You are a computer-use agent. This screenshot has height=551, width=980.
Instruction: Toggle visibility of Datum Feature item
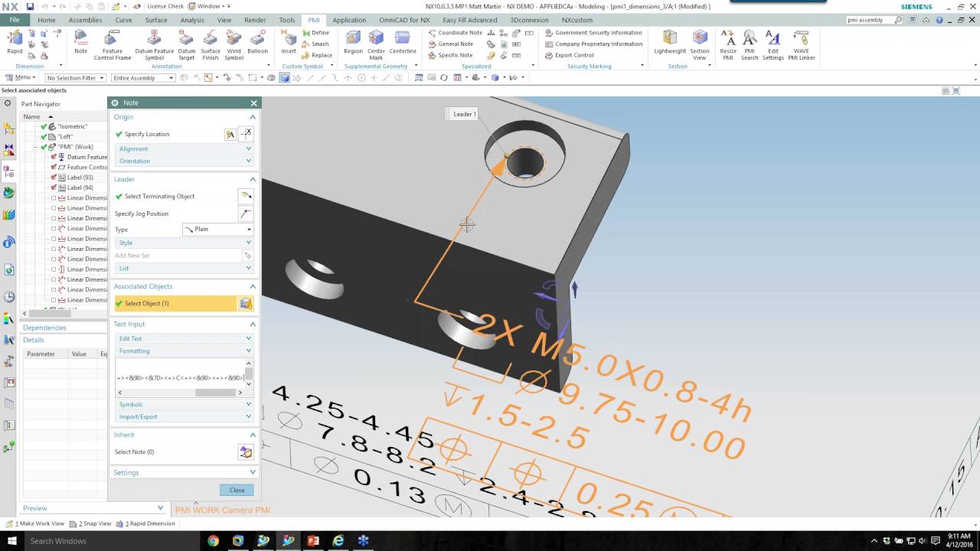(54, 157)
